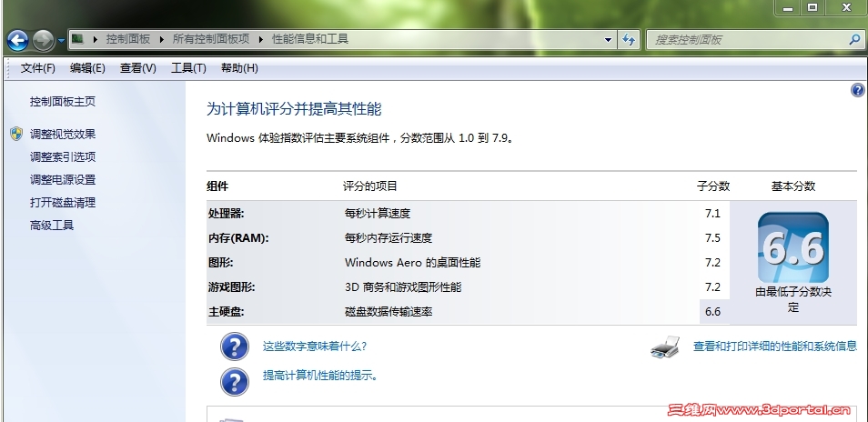Open the 文件(F) menu
Viewport: 868px width, 422px height.
pos(38,68)
